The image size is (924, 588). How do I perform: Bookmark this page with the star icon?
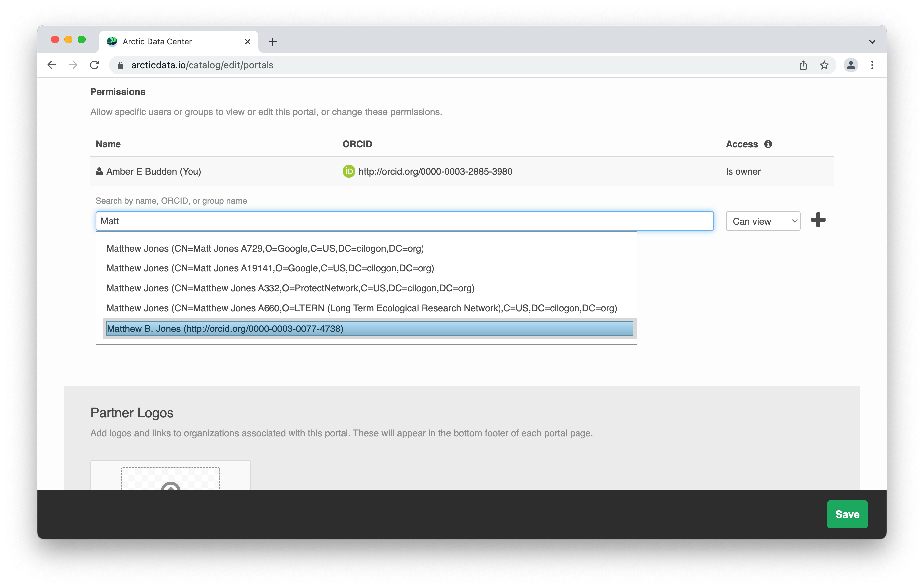tap(824, 65)
